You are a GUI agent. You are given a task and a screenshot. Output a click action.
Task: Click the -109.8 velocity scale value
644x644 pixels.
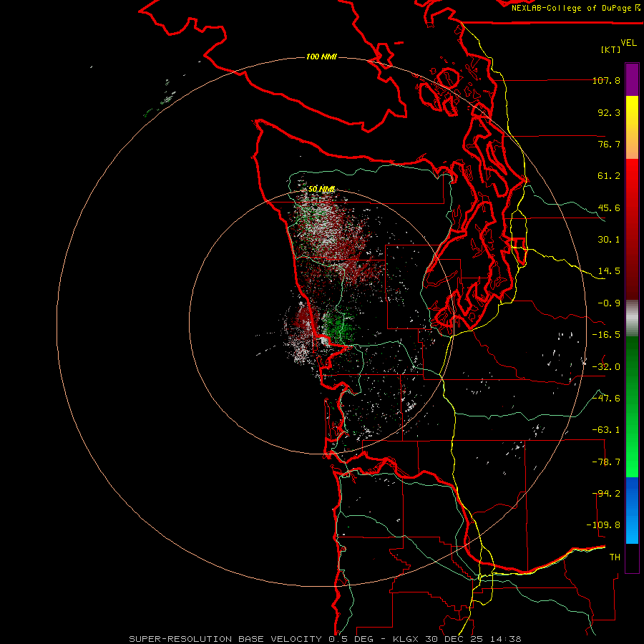(603, 525)
